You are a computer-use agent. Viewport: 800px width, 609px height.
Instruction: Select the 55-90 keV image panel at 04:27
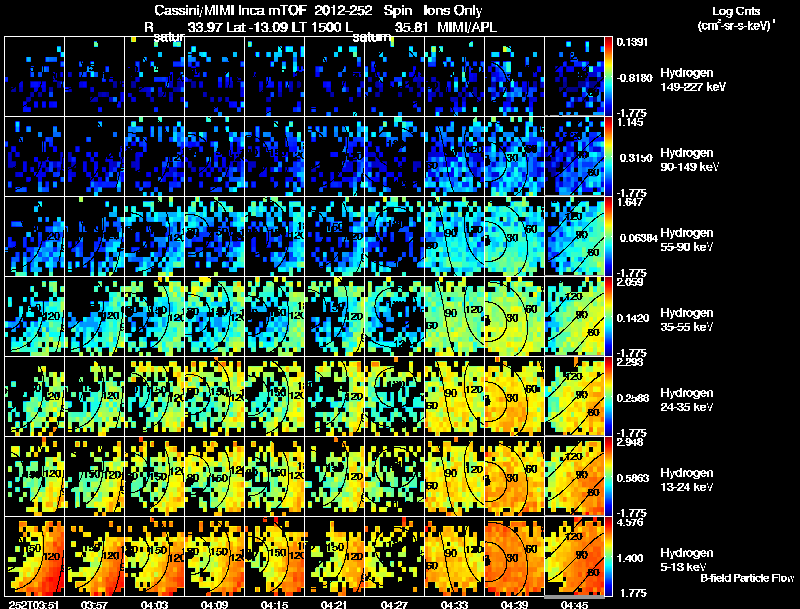394,237
